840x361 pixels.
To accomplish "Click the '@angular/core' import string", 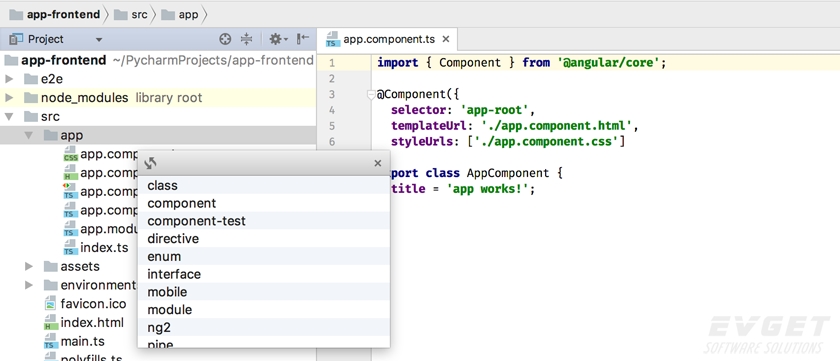I will (x=608, y=63).
